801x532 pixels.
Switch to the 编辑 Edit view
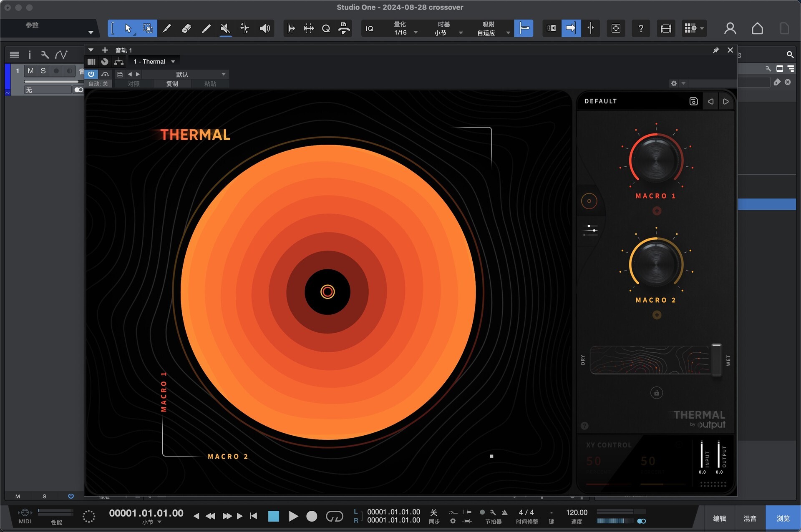tap(719, 518)
